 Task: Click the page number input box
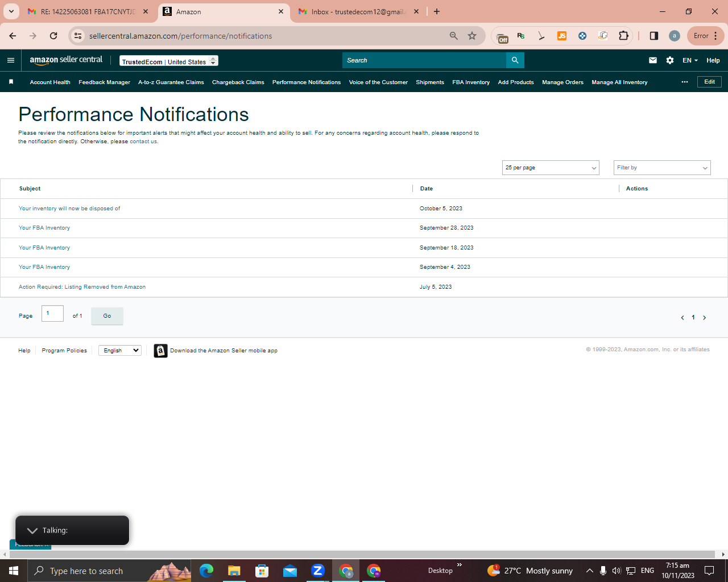(52, 313)
